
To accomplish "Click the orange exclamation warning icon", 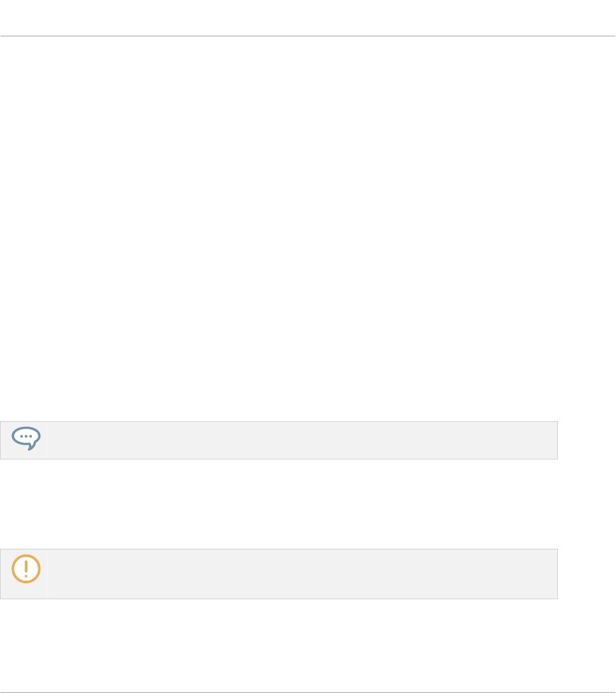I will pyautogui.click(x=26, y=569).
